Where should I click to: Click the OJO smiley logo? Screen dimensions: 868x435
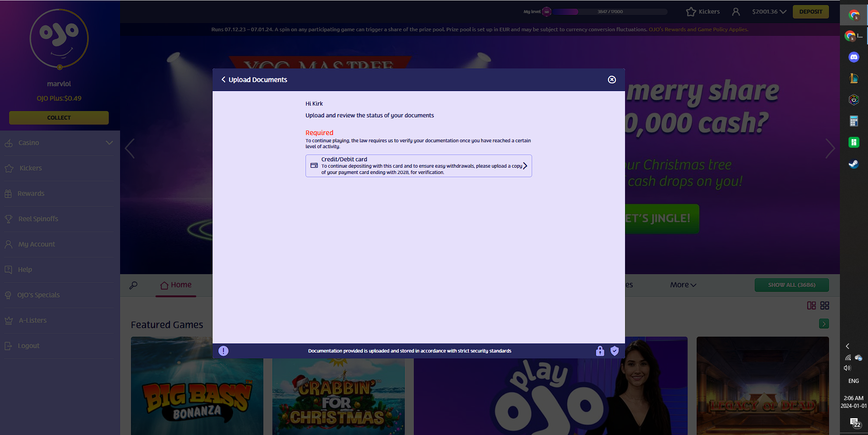coord(59,39)
